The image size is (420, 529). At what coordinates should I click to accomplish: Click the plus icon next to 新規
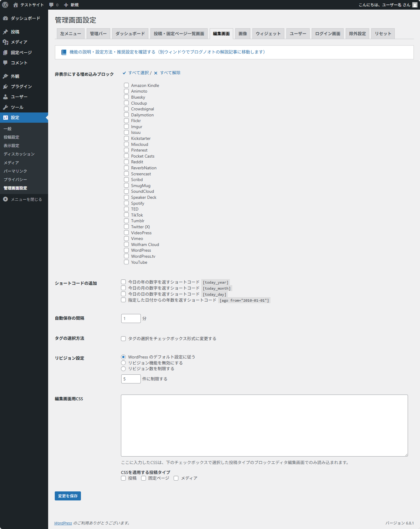66,5
